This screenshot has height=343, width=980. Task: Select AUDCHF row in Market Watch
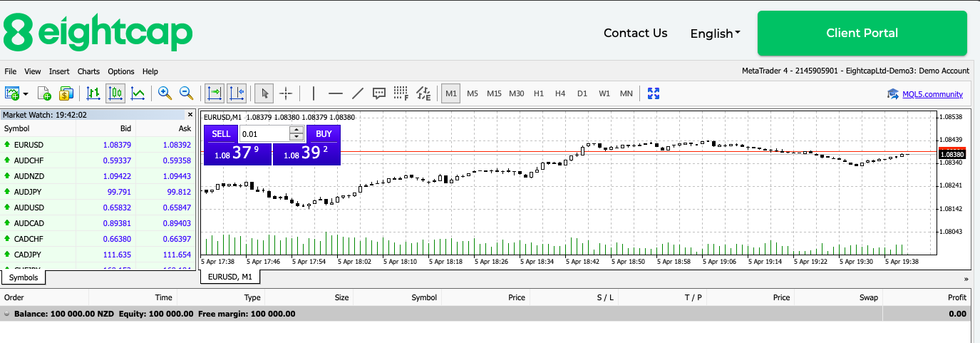(98, 160)
